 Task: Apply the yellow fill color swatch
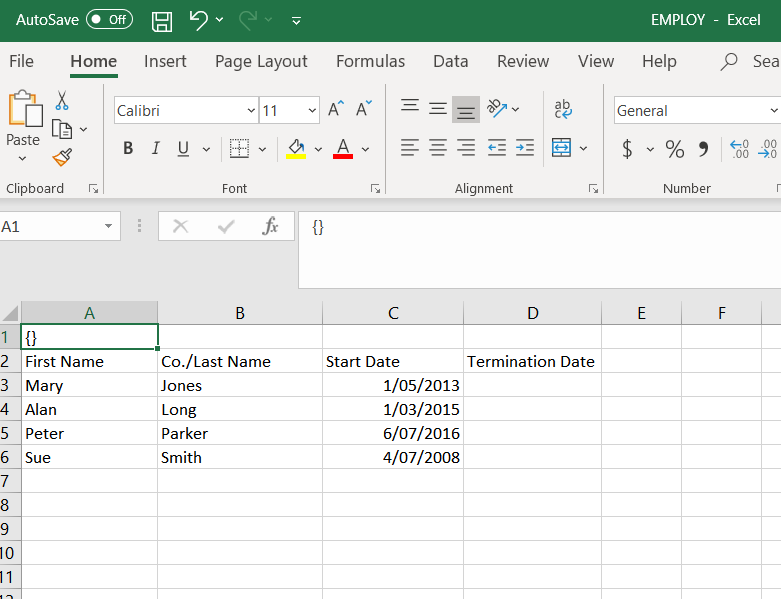click(295, 149)
